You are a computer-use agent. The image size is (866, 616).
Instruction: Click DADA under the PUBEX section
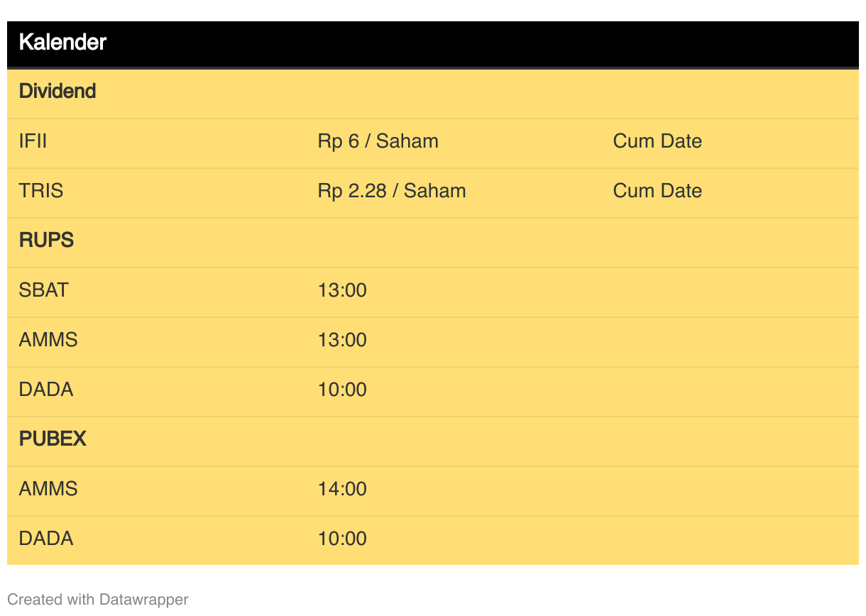tap(46, 539)
